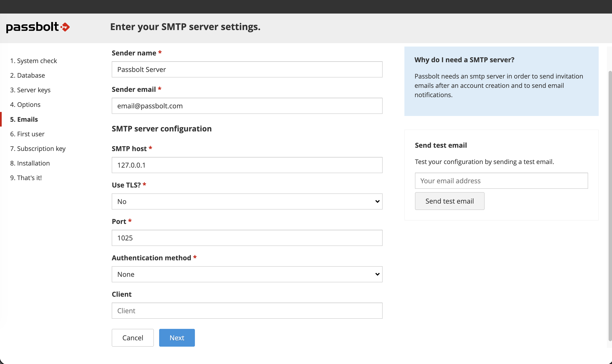The height and width of the screenshot is (364, 612).
Task: Click the Next button
Action: 177,338
